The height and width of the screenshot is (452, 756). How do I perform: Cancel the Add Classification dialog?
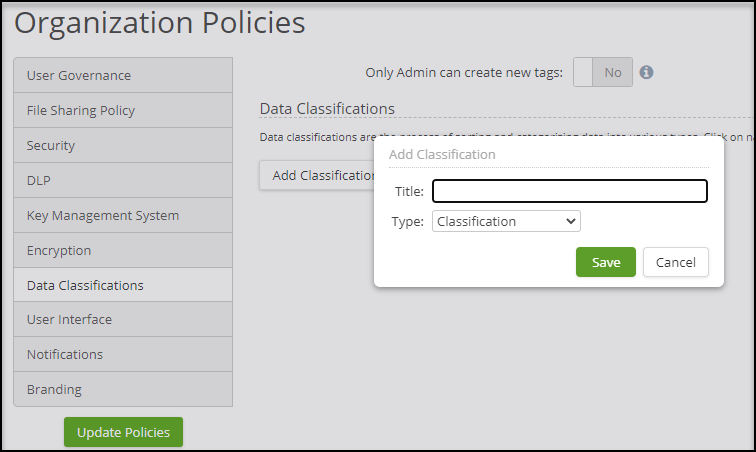tap(675, 262)
